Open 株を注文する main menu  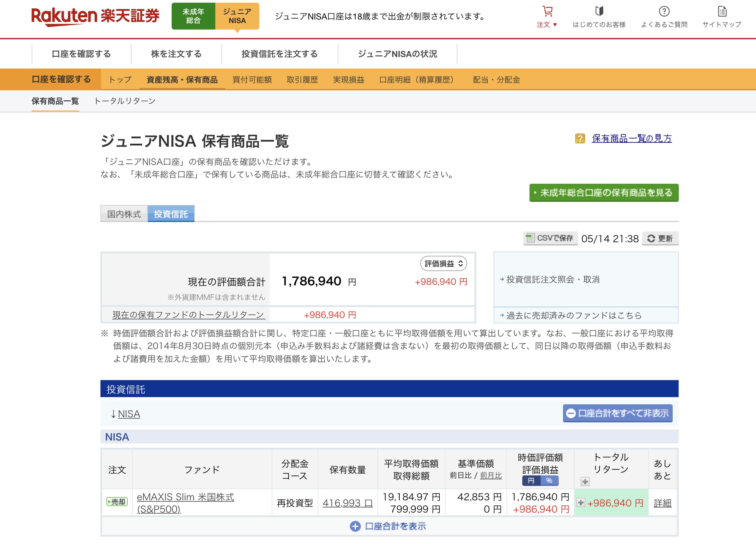[176, 54]
